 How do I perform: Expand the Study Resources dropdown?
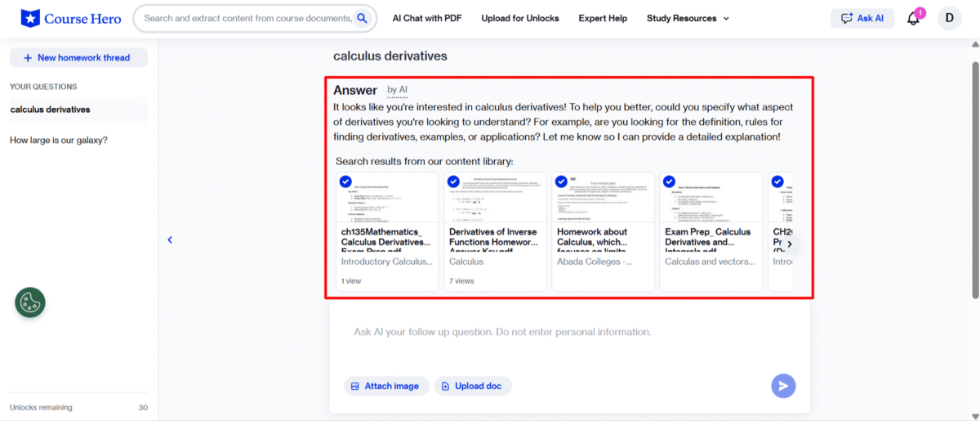(x=688, y=18)
